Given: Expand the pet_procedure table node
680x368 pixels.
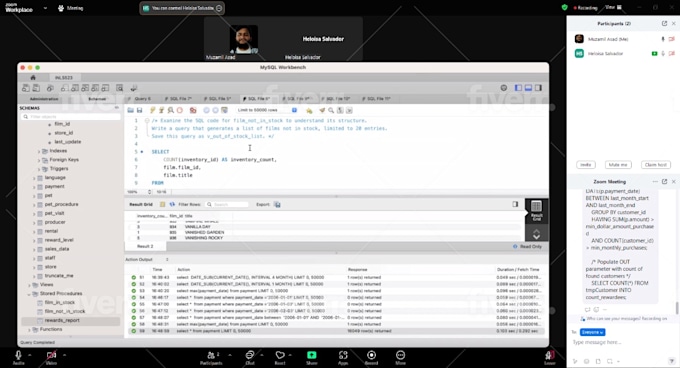Looking at the screenshot, I should tap(34, 205).
